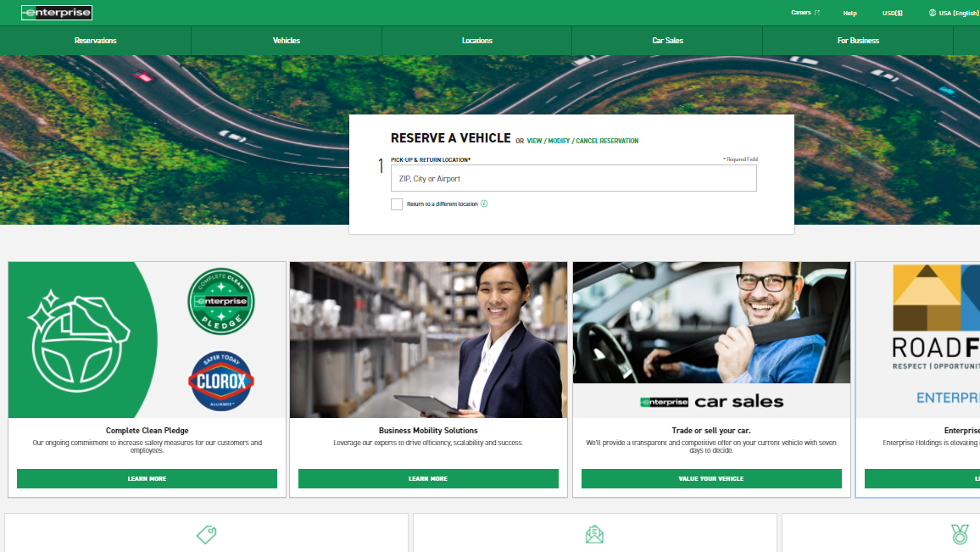
Task: Click the "Business Mobility Solutions" card title
Action: 428,430
